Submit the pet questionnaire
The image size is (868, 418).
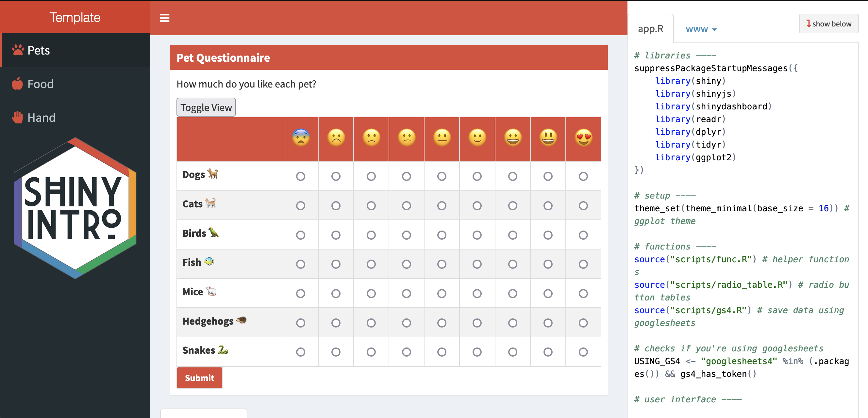click(x=199, y=378)
